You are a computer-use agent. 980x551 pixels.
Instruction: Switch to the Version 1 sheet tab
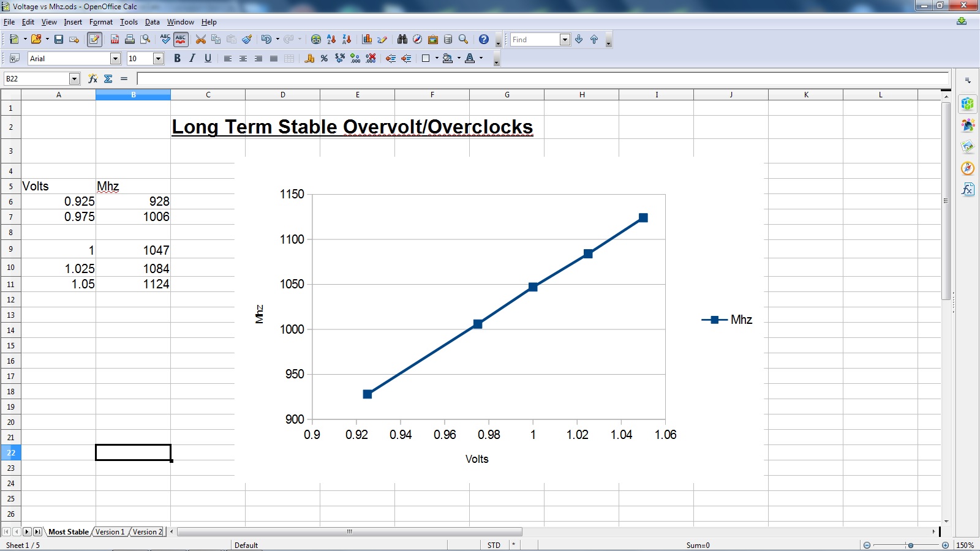[110, 531]
